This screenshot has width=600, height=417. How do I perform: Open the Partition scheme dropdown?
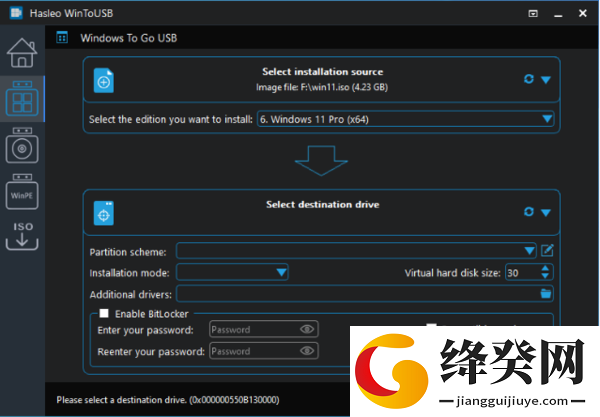tap(356, 251)
